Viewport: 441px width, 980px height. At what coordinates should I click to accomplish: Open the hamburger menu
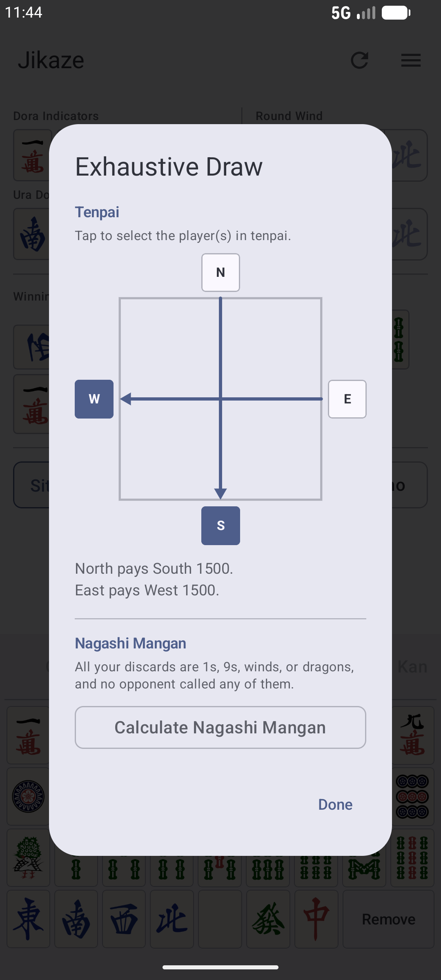click(x=411, y=60)
